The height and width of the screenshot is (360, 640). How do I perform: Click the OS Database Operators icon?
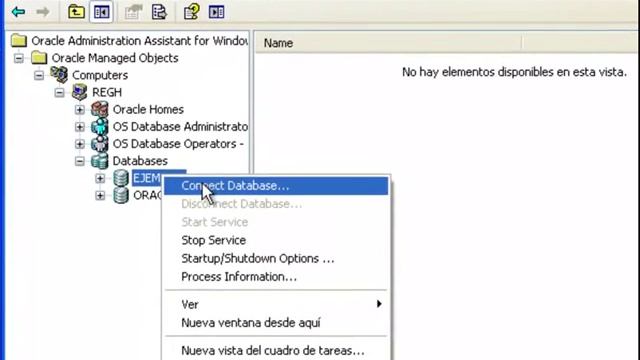point(100,143)
